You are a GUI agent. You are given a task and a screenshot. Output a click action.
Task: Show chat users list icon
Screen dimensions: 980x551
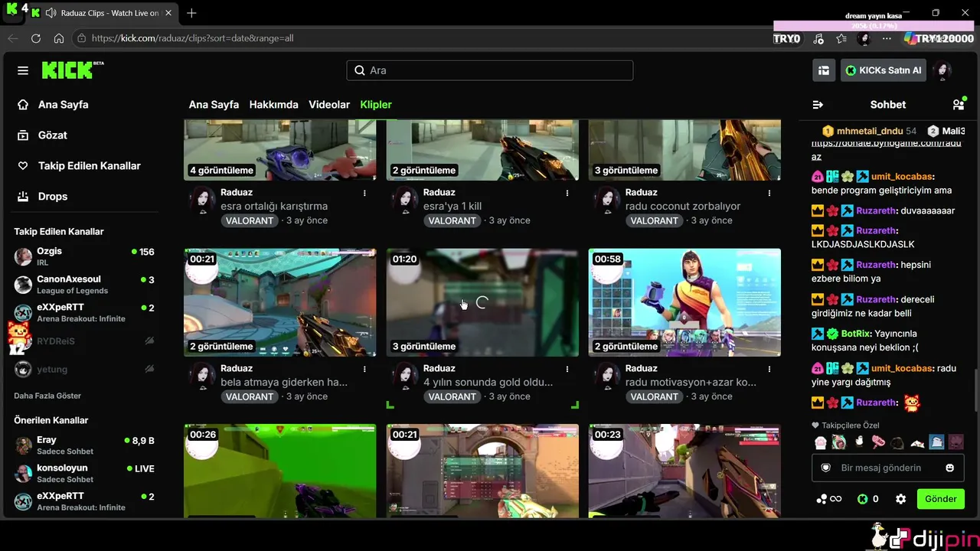(958, 104)
